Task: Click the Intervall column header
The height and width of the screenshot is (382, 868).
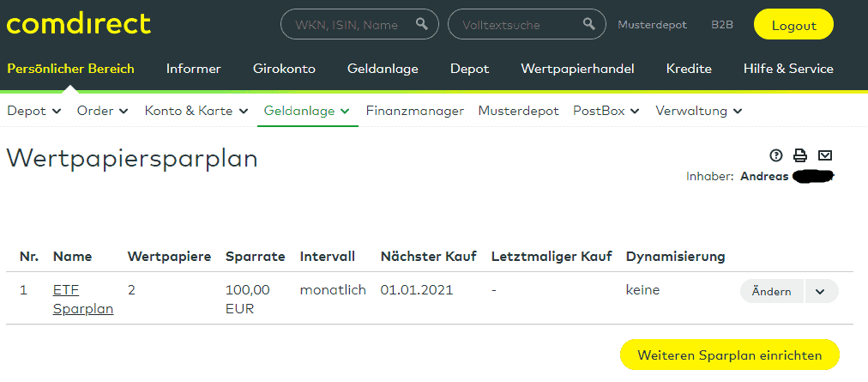Action: pos(327,257)
